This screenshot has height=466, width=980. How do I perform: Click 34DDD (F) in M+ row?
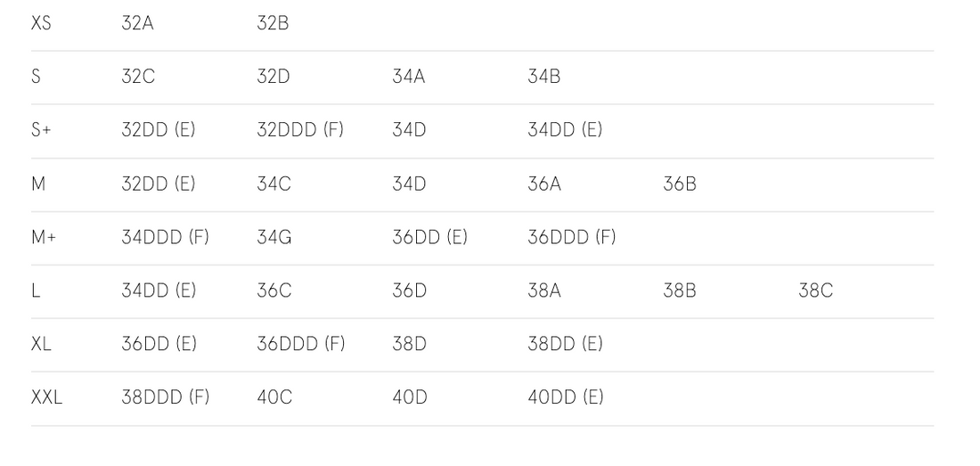[165, 237]
